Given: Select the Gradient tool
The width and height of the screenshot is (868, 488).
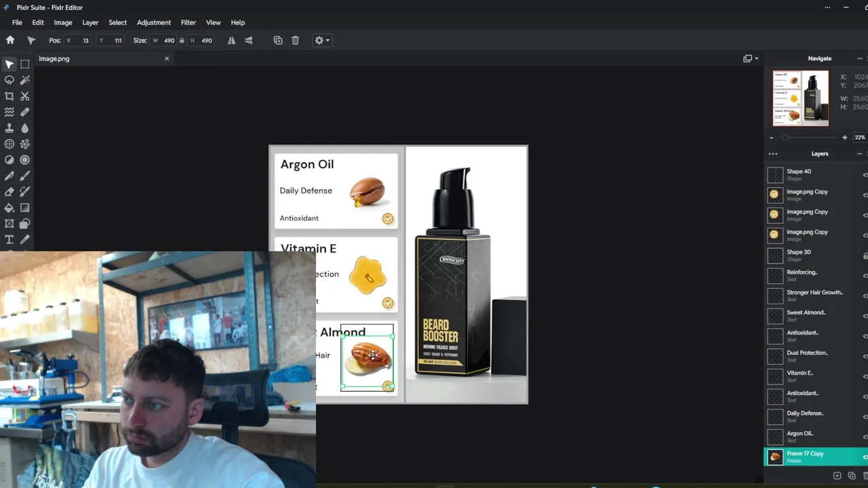Looking at the screenshot, I should [25, 207].
